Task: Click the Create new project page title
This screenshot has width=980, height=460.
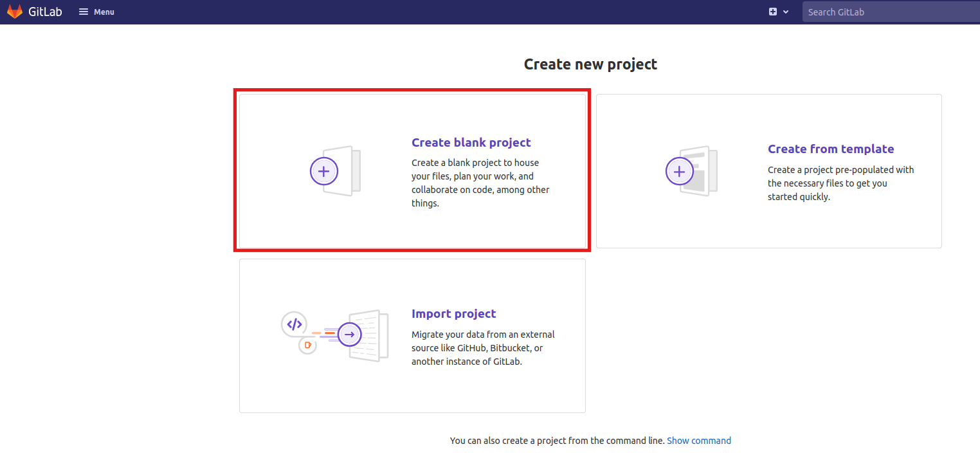Action: pyautogui.click(x=590, y=64)
